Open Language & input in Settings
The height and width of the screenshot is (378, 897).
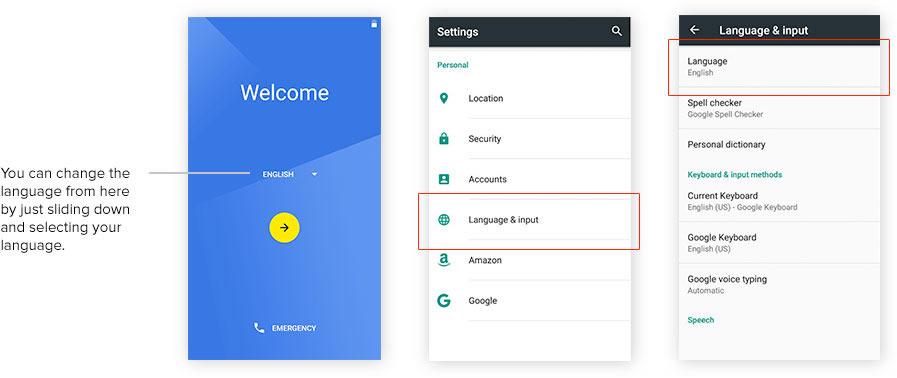point(530,220)
